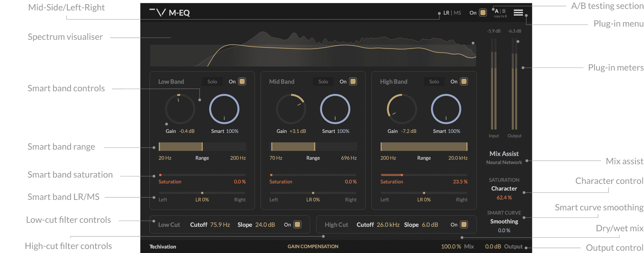
Task: Click Smart Curve Smoothing value 0.0 %
Action: pyautogui.click(x=504, y=230)
